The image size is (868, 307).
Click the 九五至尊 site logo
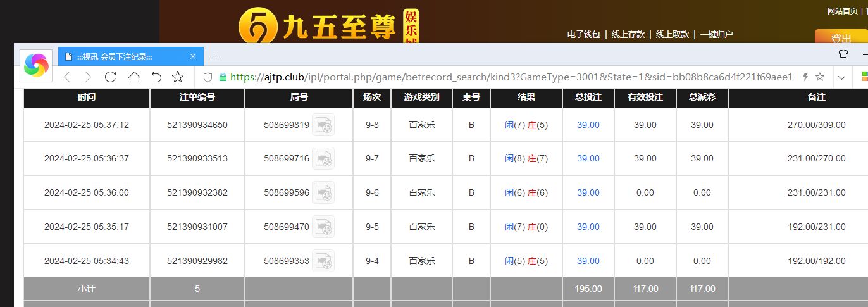pos(328,27)
